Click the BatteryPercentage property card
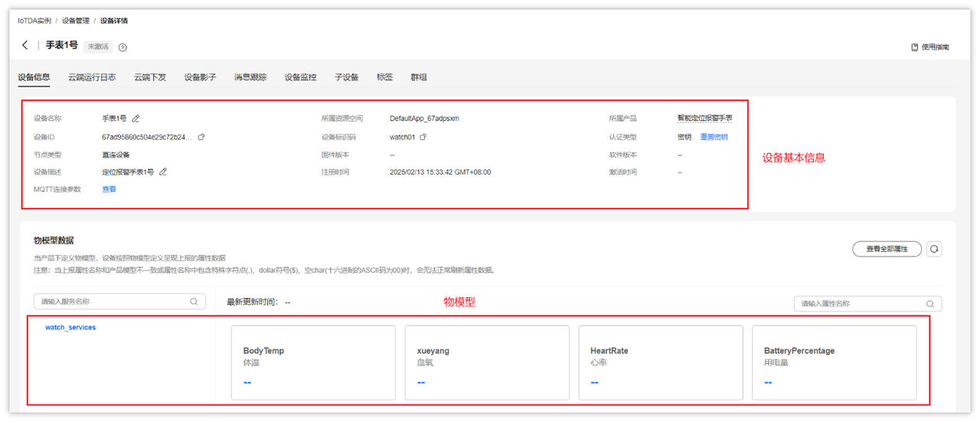The image size is (980, 422). (x=835, y=363)
